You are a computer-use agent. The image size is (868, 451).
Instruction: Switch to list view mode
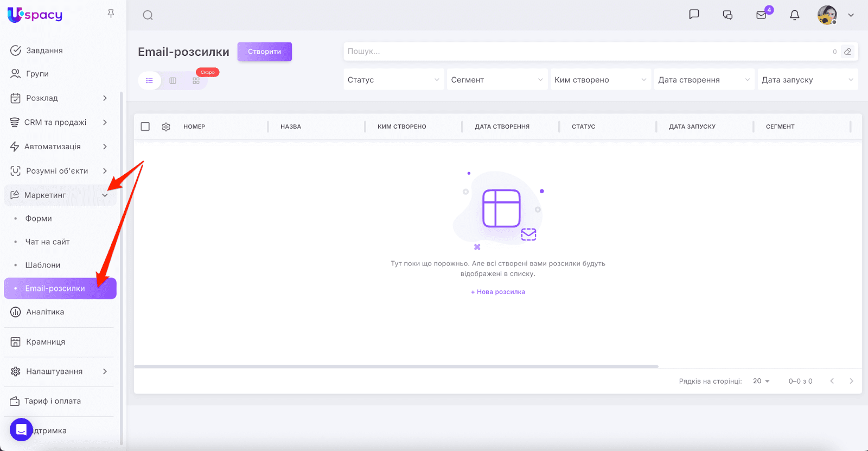pos(149,80)
